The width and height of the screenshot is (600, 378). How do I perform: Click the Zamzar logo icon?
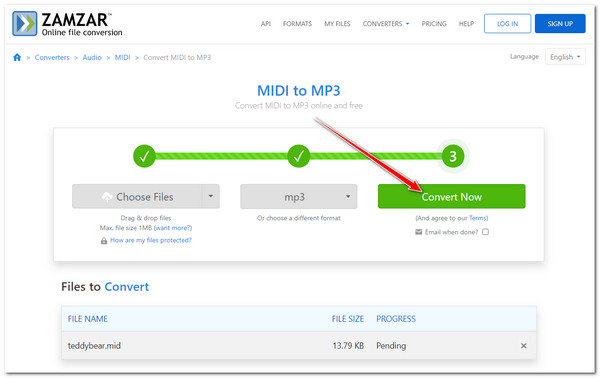[x=24, y=24]
